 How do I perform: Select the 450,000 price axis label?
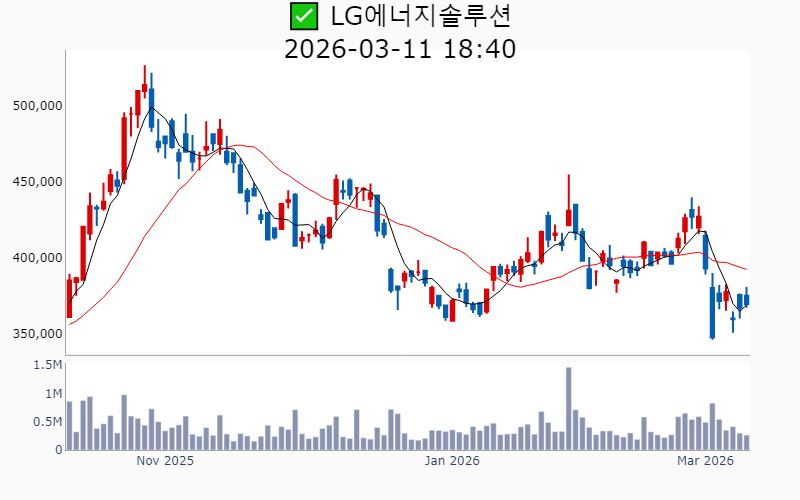coord(36,182)
